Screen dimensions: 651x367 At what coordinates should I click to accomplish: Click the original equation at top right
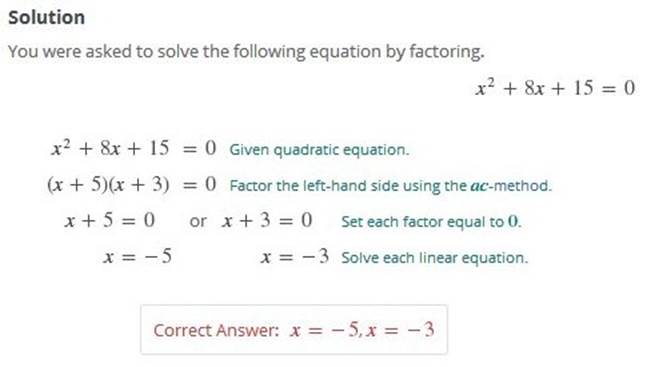[x=555, y=88]
